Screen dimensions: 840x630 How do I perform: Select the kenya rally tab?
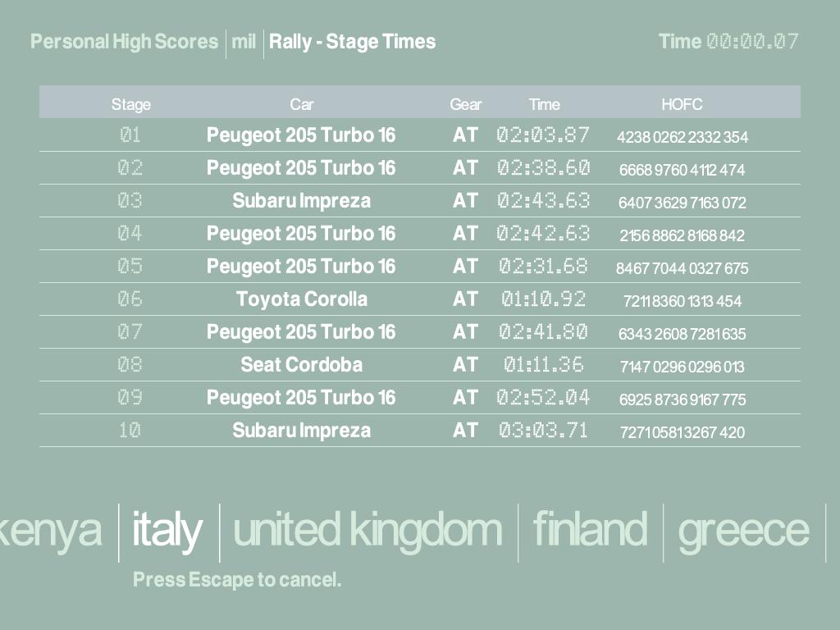pos(51,530)
